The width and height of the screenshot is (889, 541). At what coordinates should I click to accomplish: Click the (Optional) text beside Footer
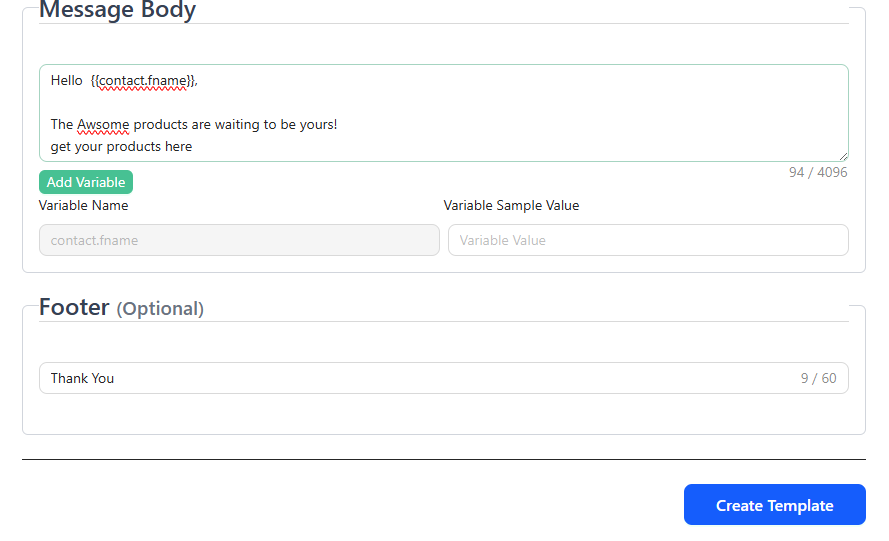[x=160, y=309]
